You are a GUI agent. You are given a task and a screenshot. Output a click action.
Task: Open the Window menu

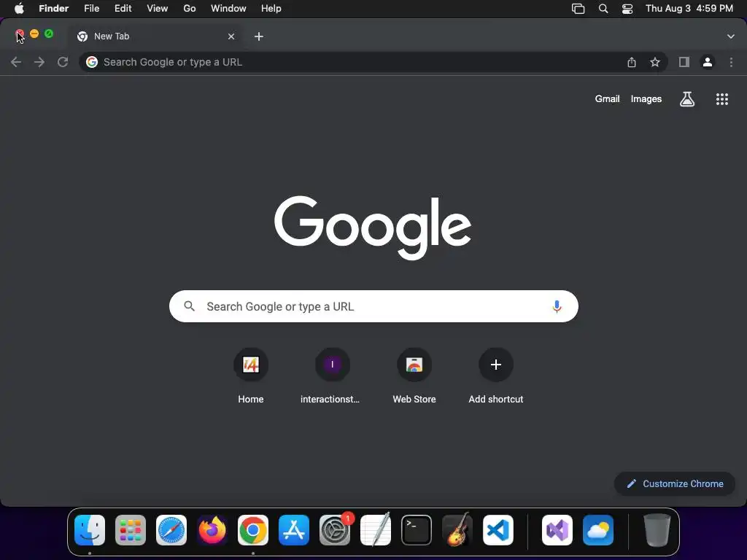pyautogui.click(x=228, y=9)
